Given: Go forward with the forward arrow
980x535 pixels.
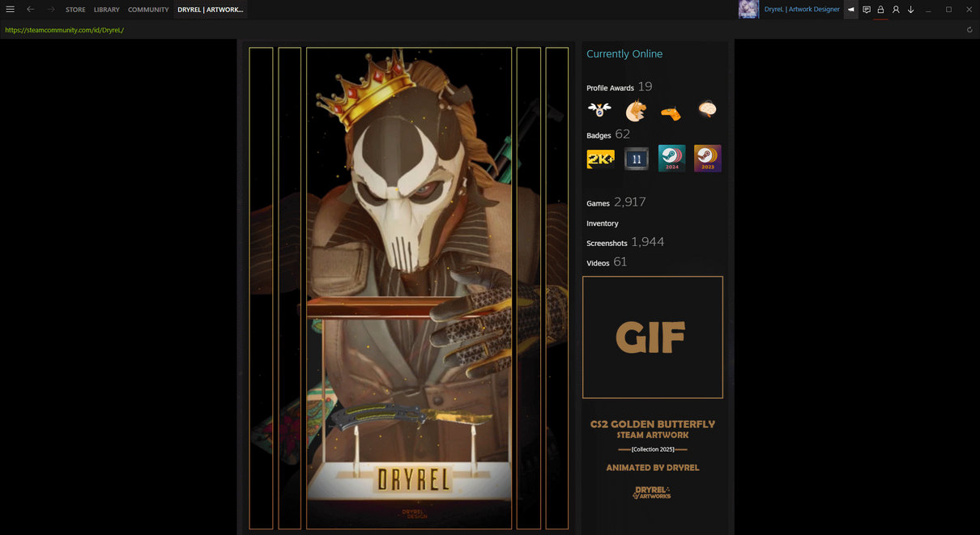Looking at the screenshot, I should click(x=50, y=10).
